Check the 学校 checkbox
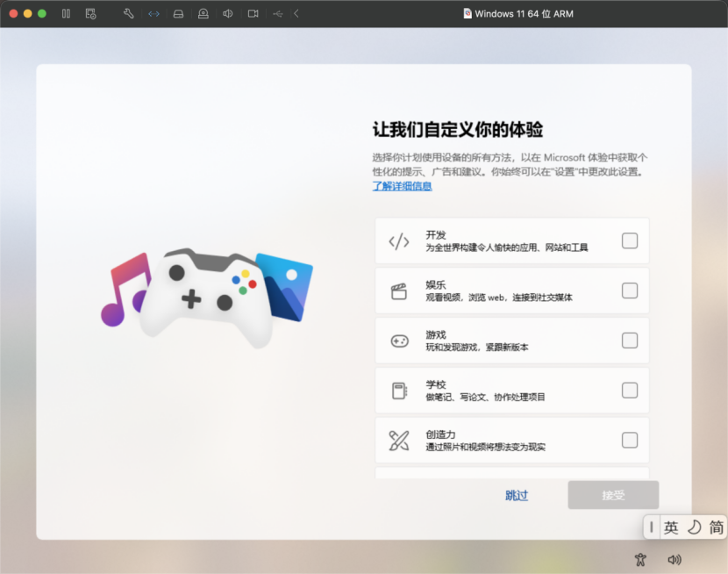The image size is (728, 574). (x=629, y=390)
